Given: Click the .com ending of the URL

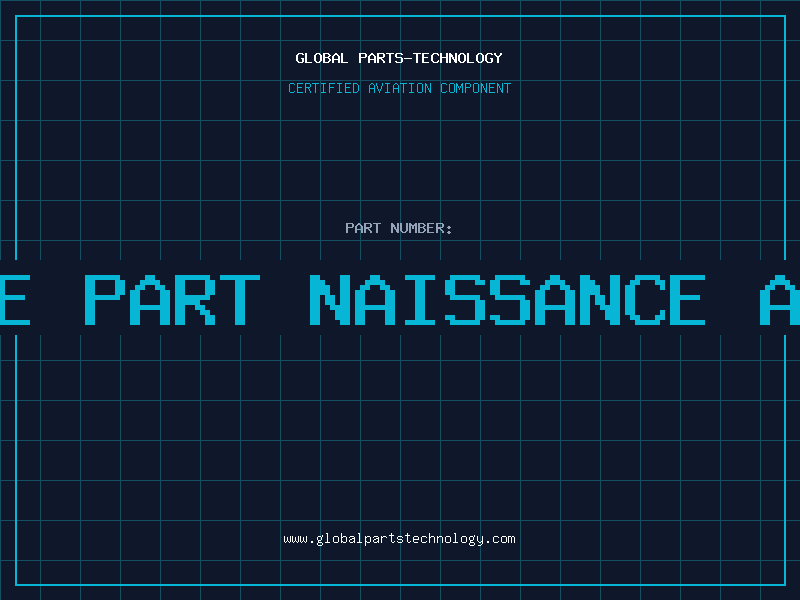Looking at the screenshot, I should pyautogui.click(x=499, y=539).
